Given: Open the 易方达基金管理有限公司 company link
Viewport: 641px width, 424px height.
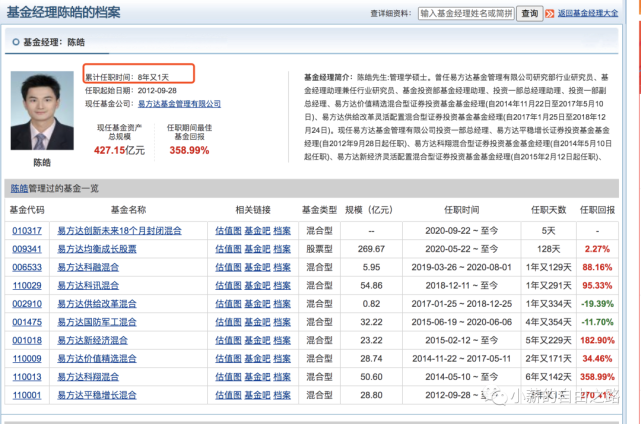Looking at the screenshot, I should (x=179, y=104).
